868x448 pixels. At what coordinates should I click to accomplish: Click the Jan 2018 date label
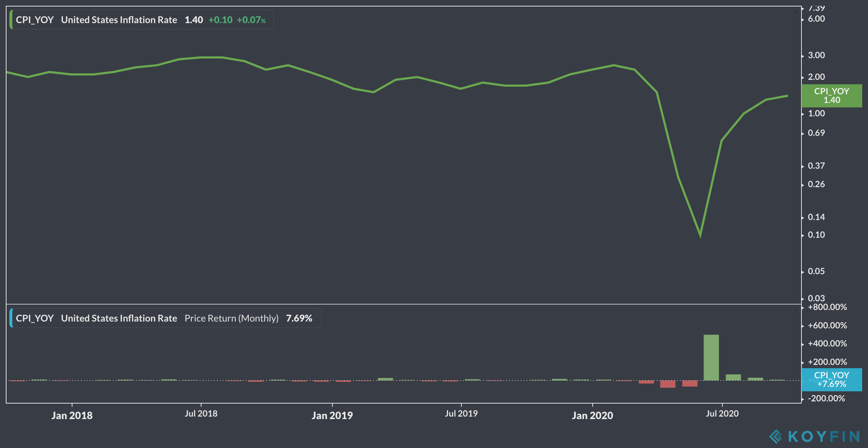pyautogui.click(x=72, y=415)
